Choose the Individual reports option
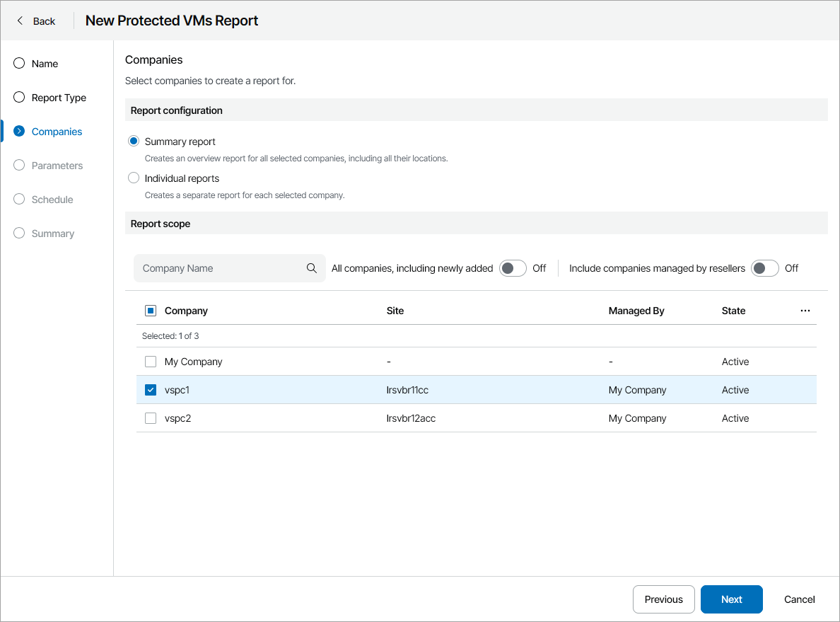840x622 pixels. pos(134,178)
